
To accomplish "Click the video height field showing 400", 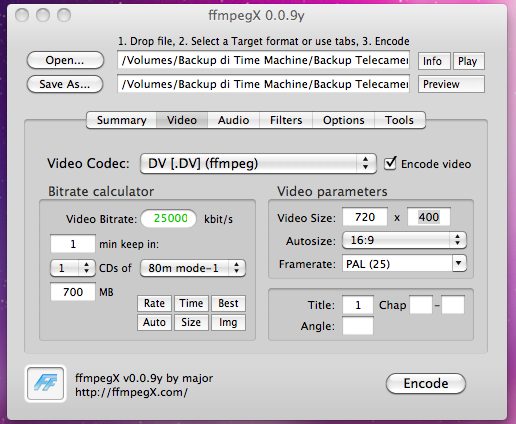I will click(x=429, y=217).
